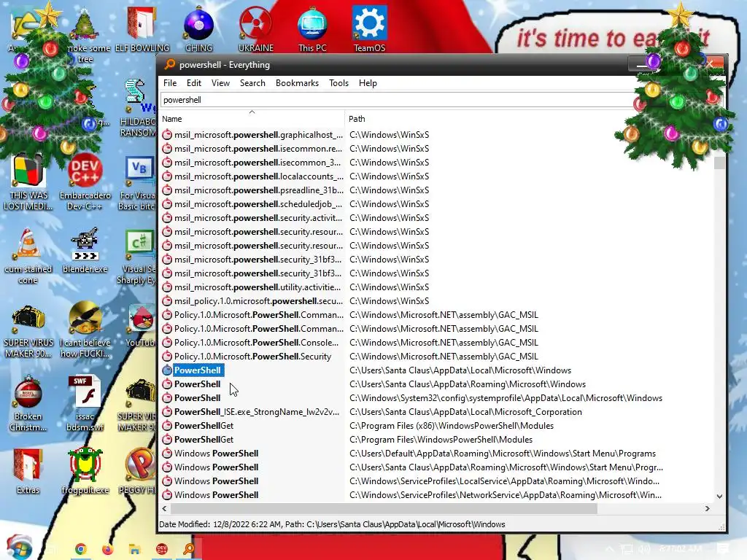The image size is (747, 560).
Task: Open frogpult.exe desktop icon
Action: (x=85, y=472)
